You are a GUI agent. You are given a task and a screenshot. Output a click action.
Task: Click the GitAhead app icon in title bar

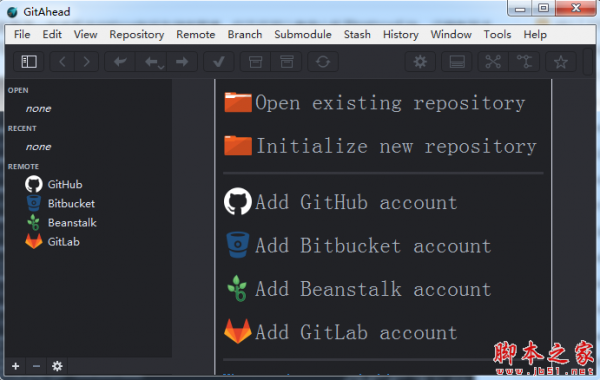point(12,12)
